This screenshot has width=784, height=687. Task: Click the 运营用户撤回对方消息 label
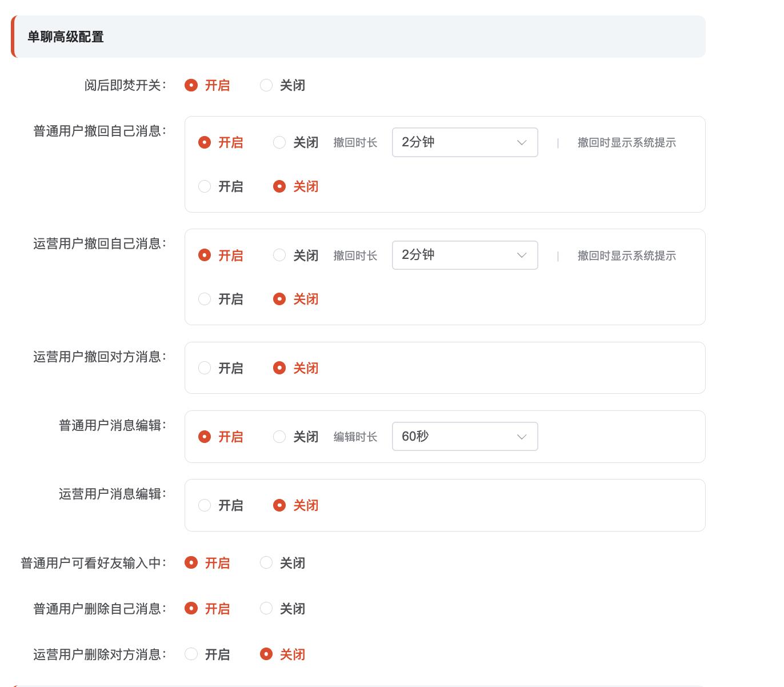click(100, 357)
